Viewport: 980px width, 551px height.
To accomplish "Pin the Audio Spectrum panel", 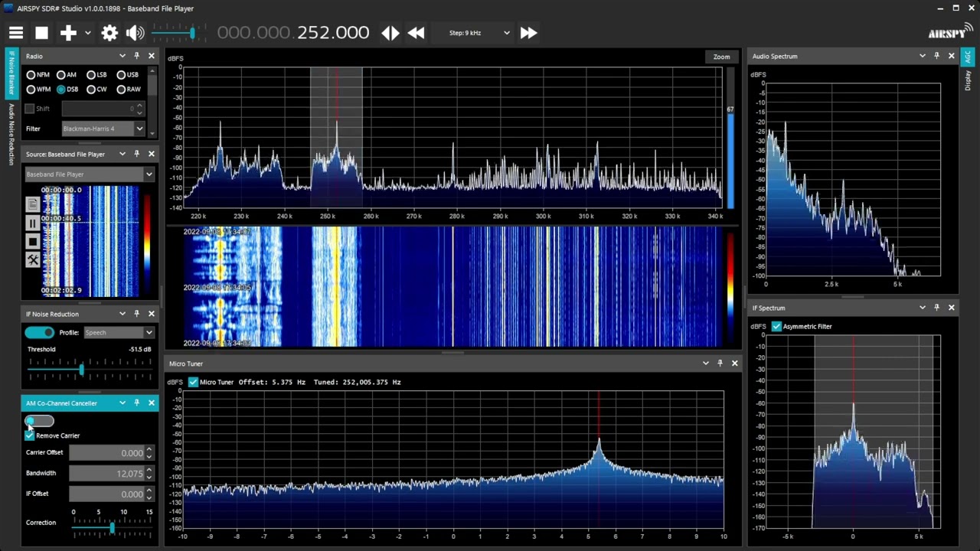I will pos(937,56).
